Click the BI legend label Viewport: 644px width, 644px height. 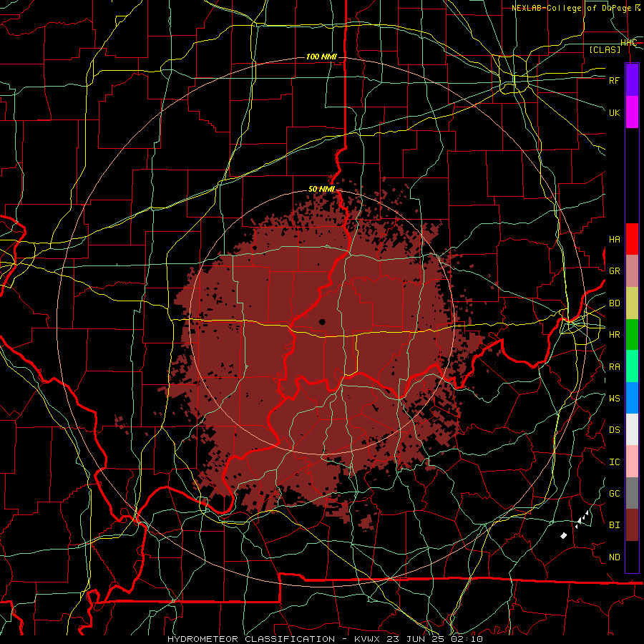coord(614,525)
